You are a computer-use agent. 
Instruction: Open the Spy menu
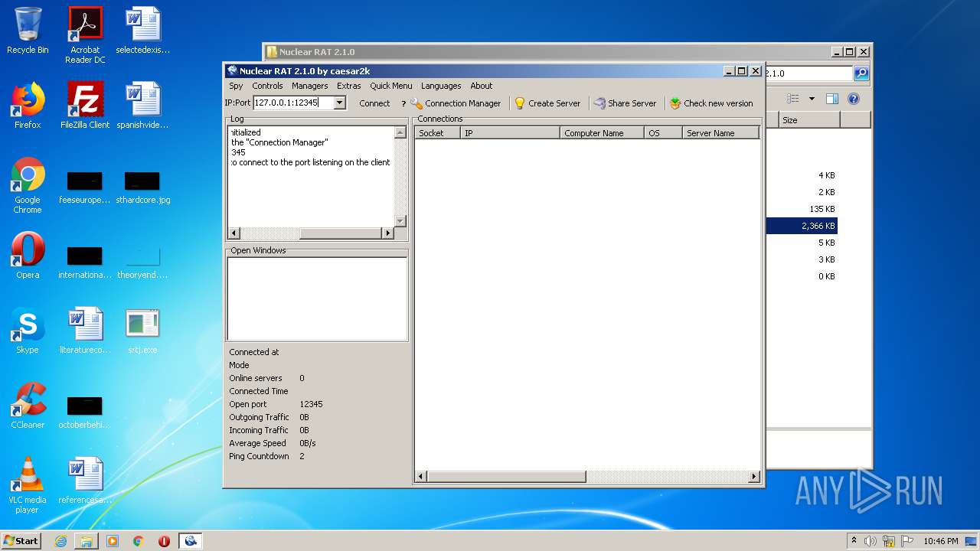236,86
